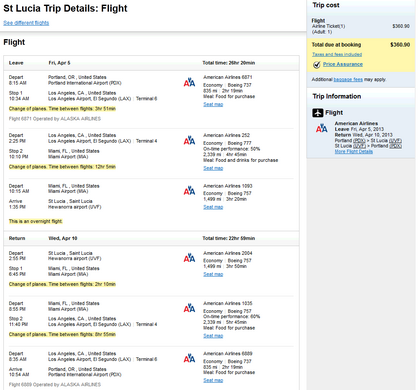Click the airplane icon beside Flight heading
This screenshot has height=390, width=419.
coord(318,113)
